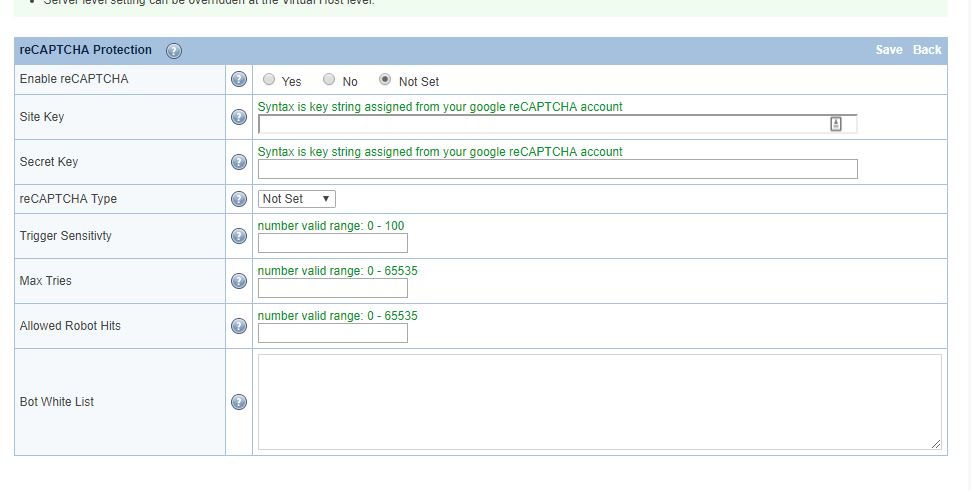Show help for Secret Key field

239,162
